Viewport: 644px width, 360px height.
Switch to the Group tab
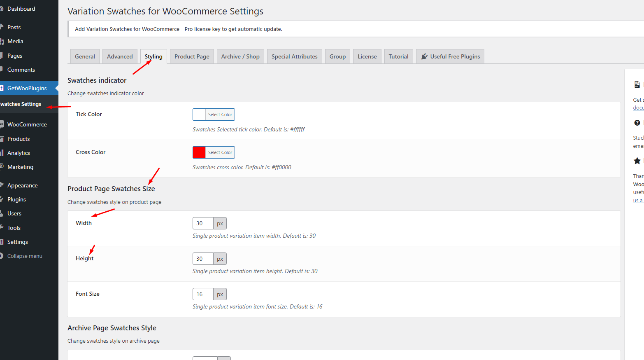tap(337, 56)
